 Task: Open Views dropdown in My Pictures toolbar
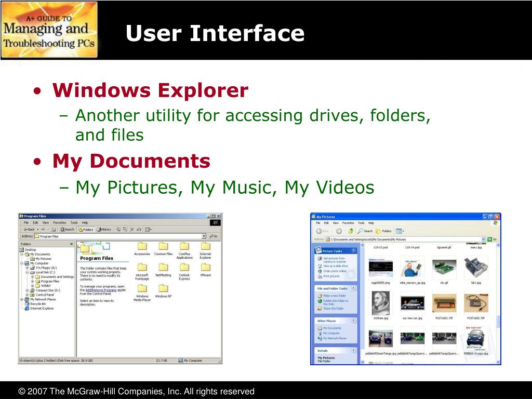(x=400, y=231)
